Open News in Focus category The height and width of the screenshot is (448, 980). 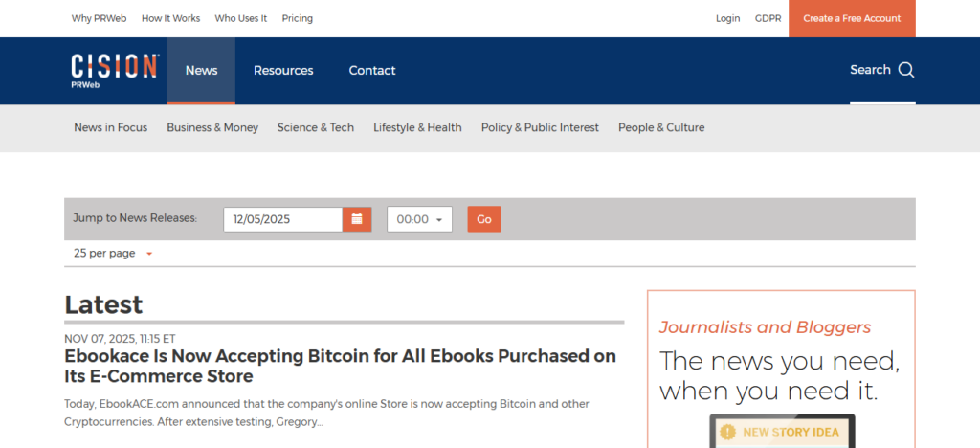click(x=111, y=127)
